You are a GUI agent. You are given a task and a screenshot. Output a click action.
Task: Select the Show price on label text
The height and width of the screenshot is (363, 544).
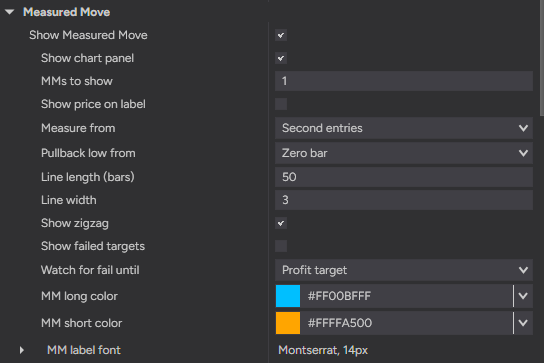[x=93, y=104]
